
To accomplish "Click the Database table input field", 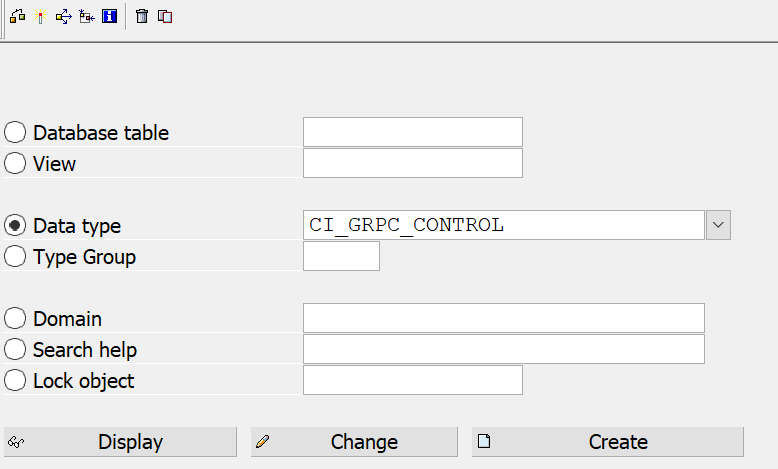I will (412, 132).
